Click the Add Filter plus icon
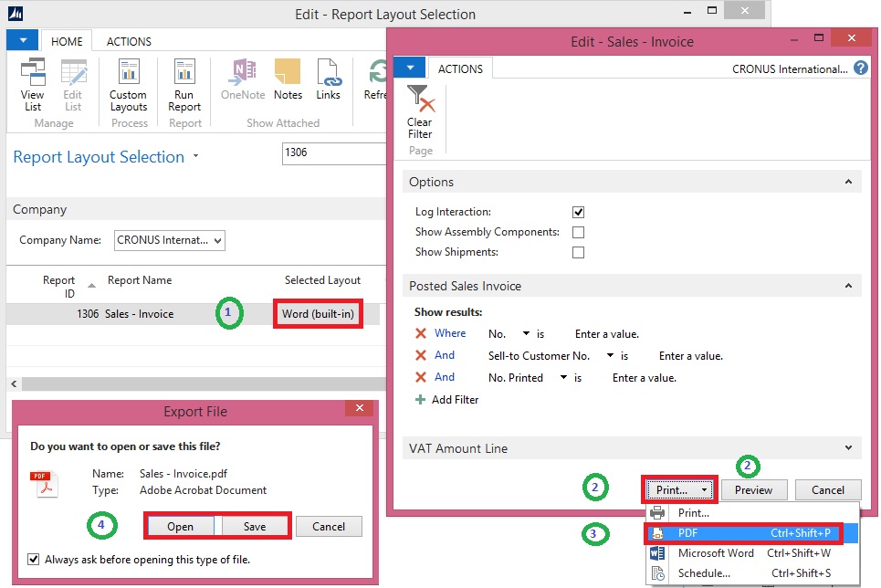The width and height of the screenshot is (881, 588). pos(421,399)
